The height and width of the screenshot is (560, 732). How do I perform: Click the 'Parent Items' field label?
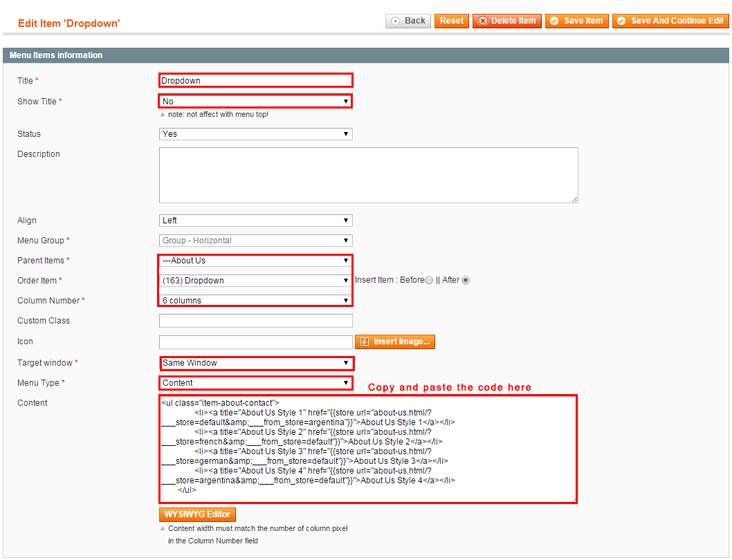(x=41, y=261)
